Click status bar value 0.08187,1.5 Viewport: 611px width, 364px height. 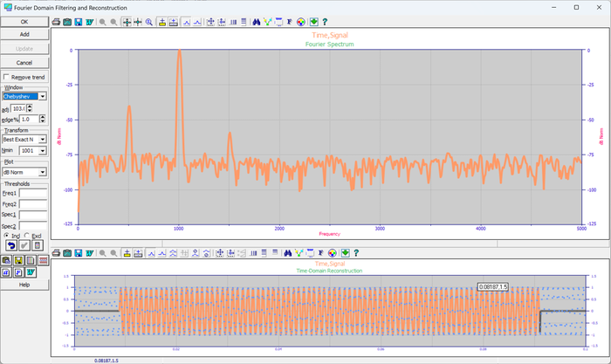click(x=106, y=361)
